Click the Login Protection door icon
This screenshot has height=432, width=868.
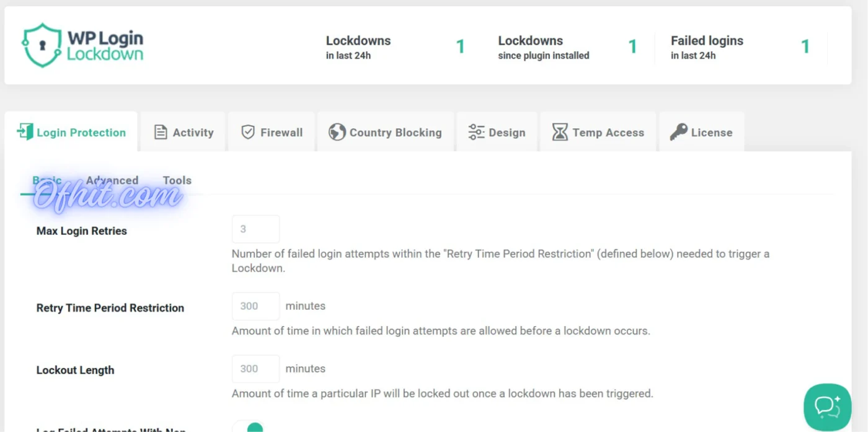tap(25, 132)
